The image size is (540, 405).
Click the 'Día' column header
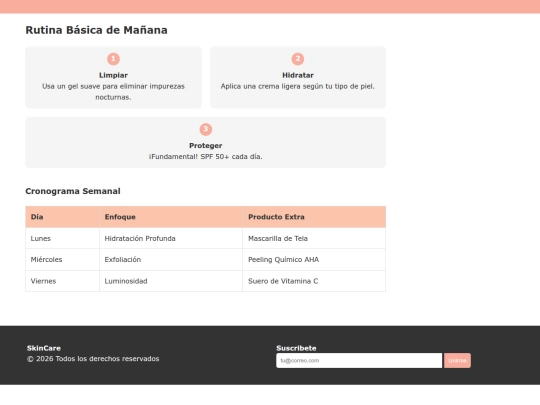pyautogui.click(x=62, y=217)
